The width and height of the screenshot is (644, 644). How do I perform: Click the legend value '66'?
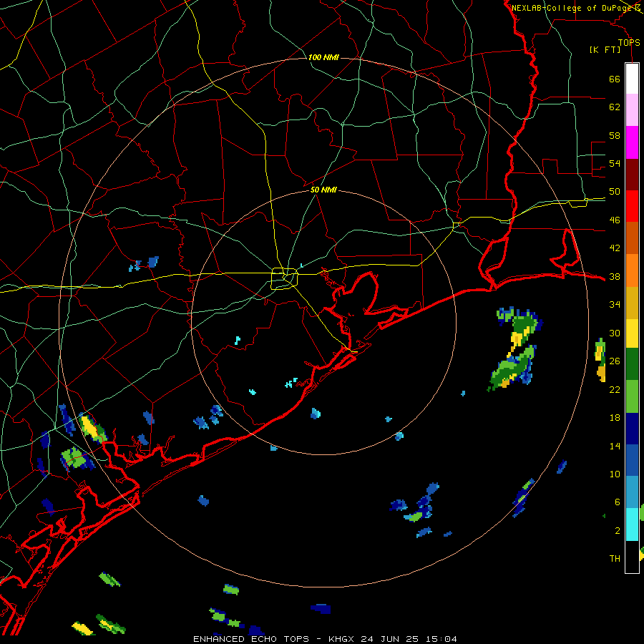coord(615,79)
